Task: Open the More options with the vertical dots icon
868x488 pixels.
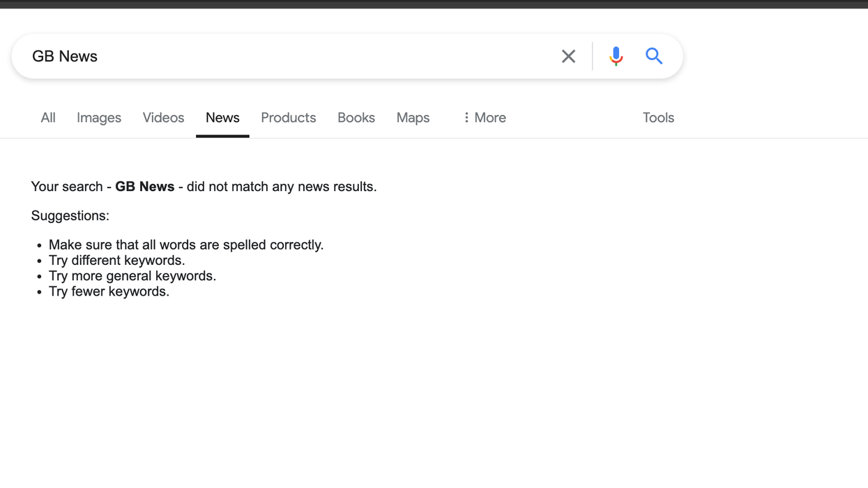Action: [466, 117]
